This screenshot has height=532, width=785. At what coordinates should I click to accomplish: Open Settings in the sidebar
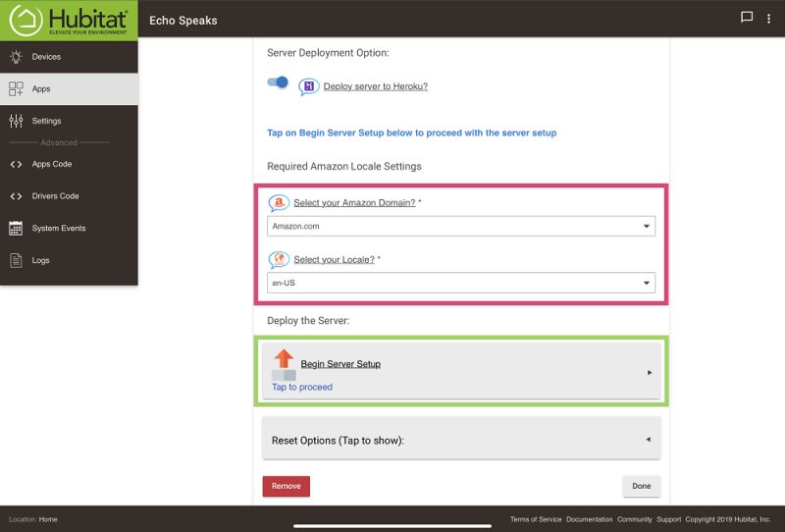pyautogui.click(x=69, y=121)
